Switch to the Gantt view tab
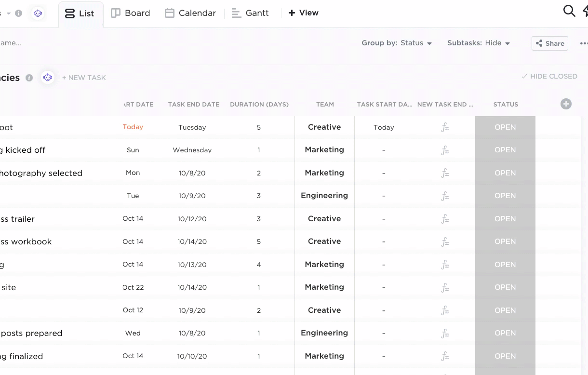588x375 pixels. [x=250, y=13]
